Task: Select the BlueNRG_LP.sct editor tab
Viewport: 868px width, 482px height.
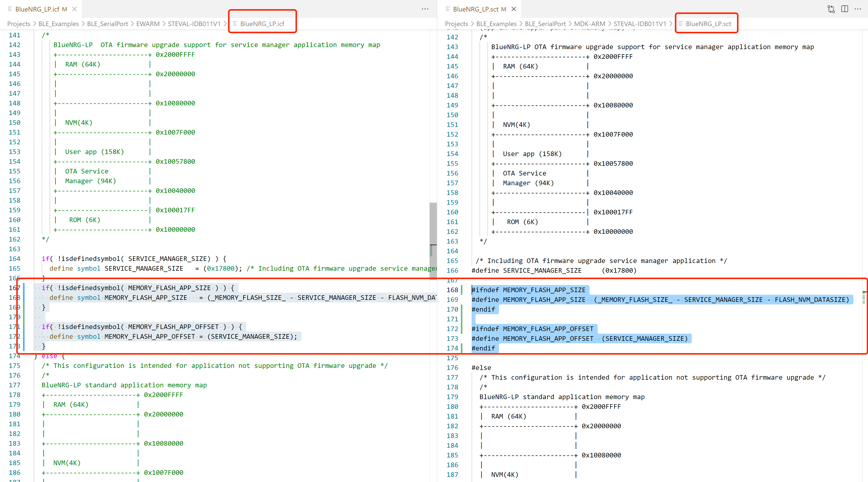Action: 479,9
